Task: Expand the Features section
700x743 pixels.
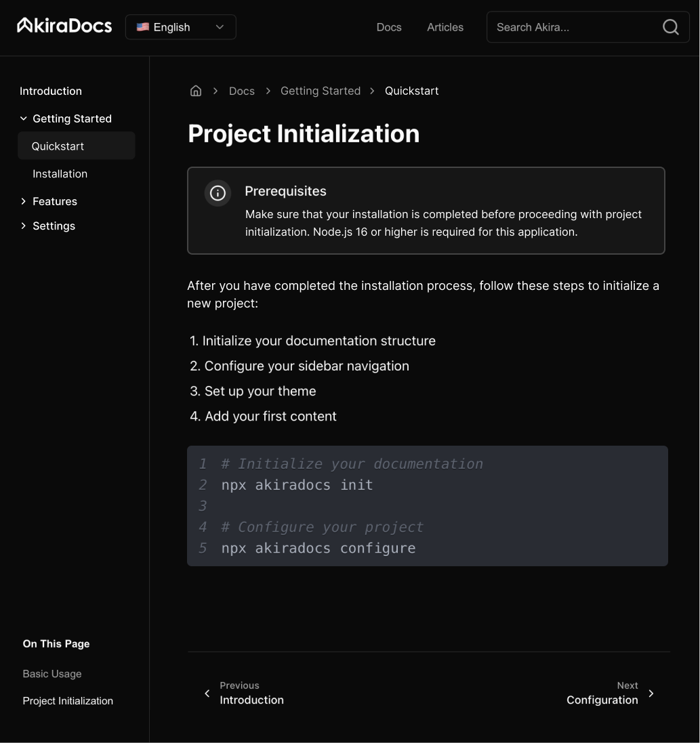Action: pyautogui.click(x=23, y=200)
